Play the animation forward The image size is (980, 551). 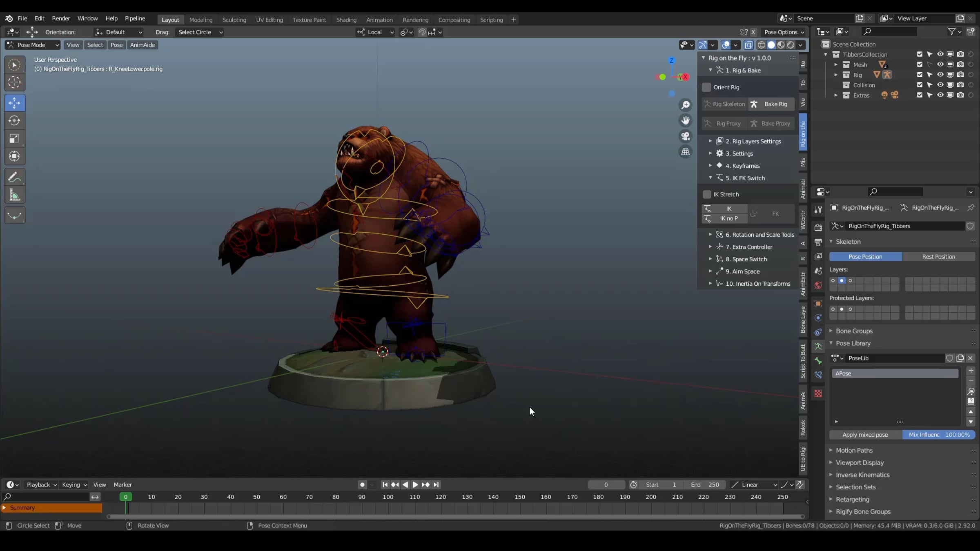point(415,484)
